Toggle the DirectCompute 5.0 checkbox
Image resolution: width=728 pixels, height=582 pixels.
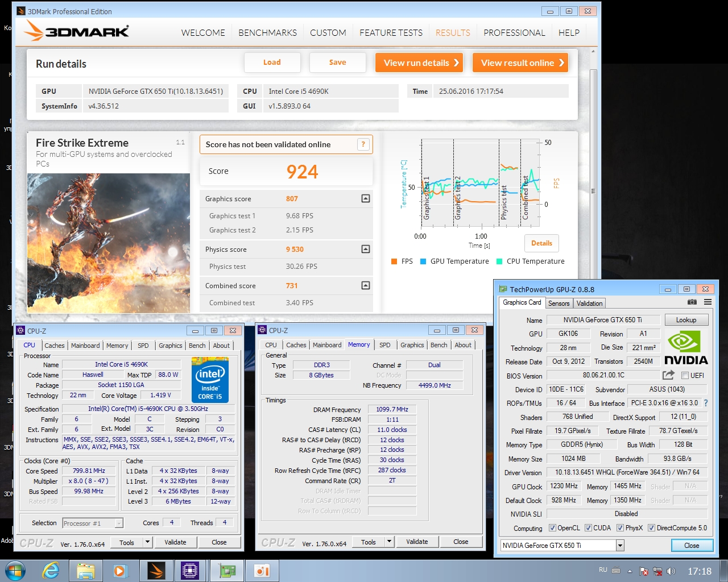pos(651,528)
